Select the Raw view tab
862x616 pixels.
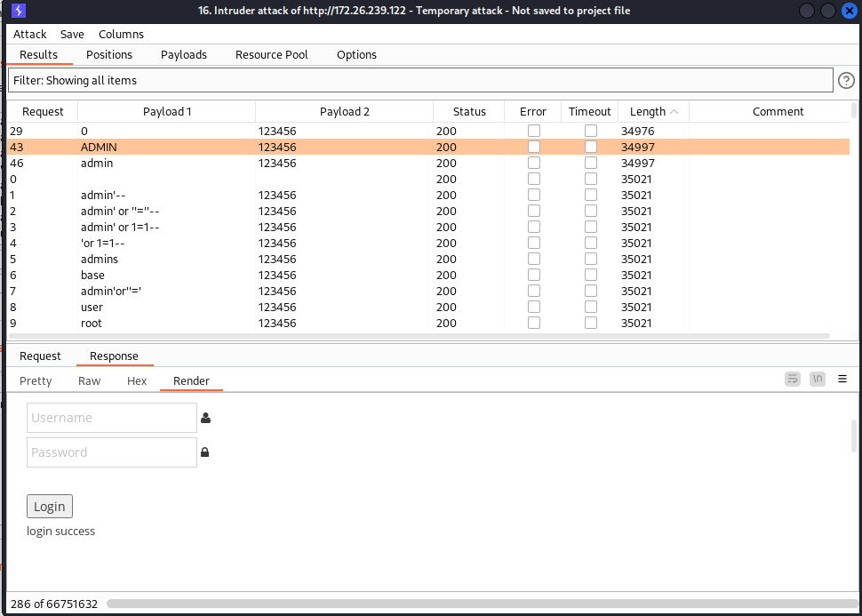(89, 381)
